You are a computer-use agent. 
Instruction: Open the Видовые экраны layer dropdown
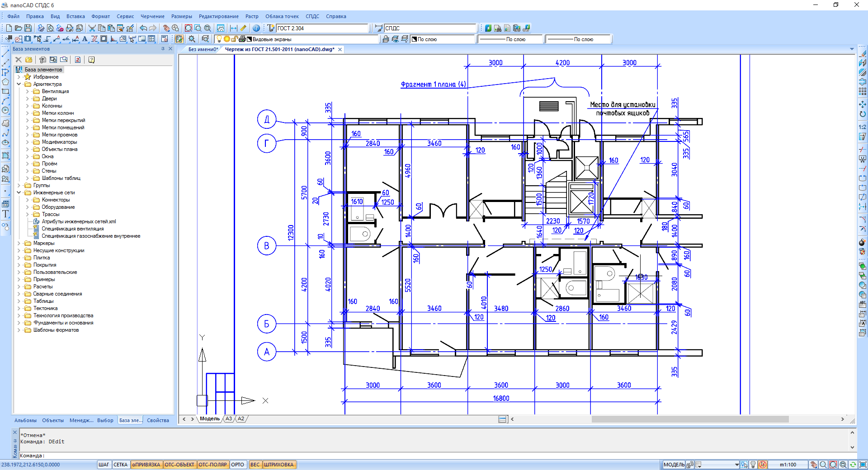(x=297, y=39)
